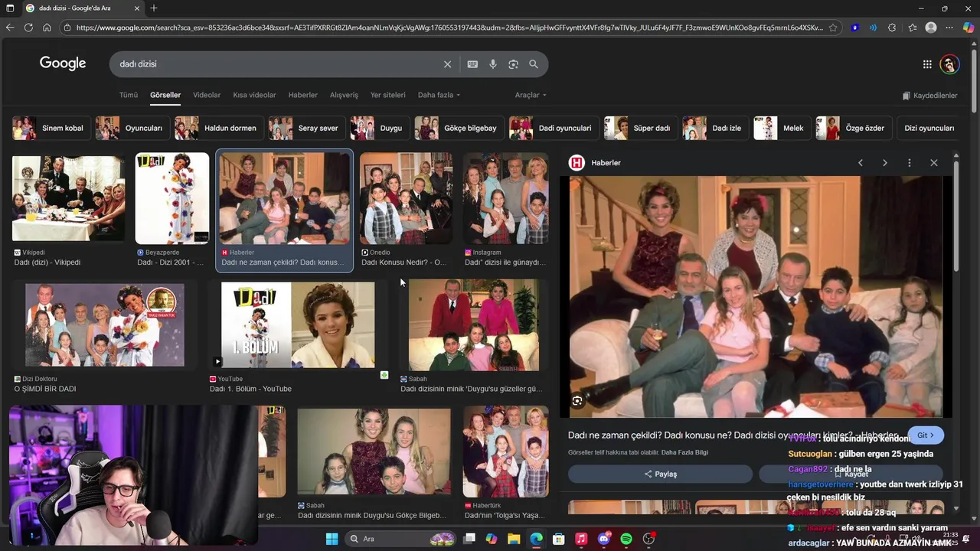Click the large Haberler preview image

pyautogui.click(x=756, y=297)
